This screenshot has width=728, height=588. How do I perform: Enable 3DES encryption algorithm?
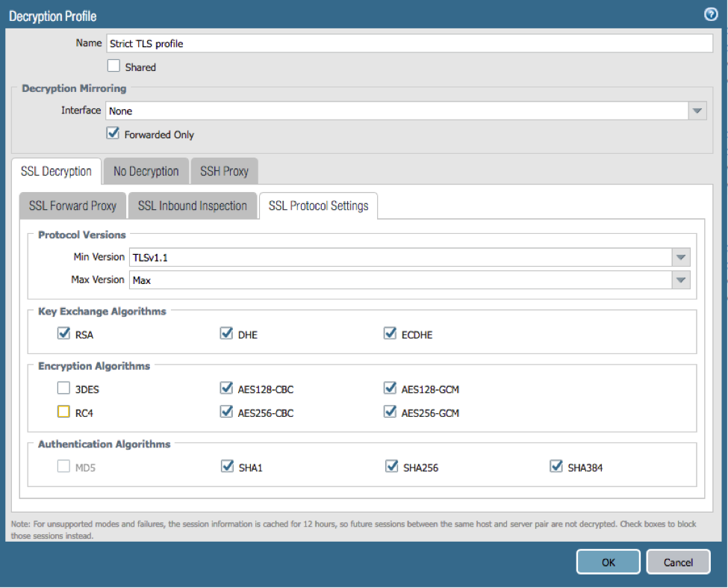pyautogui.click(x=63, y=389)
